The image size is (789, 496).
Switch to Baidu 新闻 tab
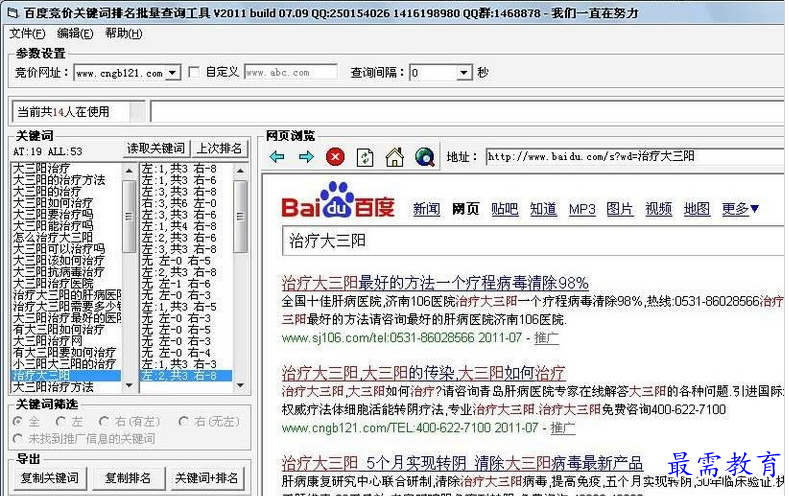point(427,209)
